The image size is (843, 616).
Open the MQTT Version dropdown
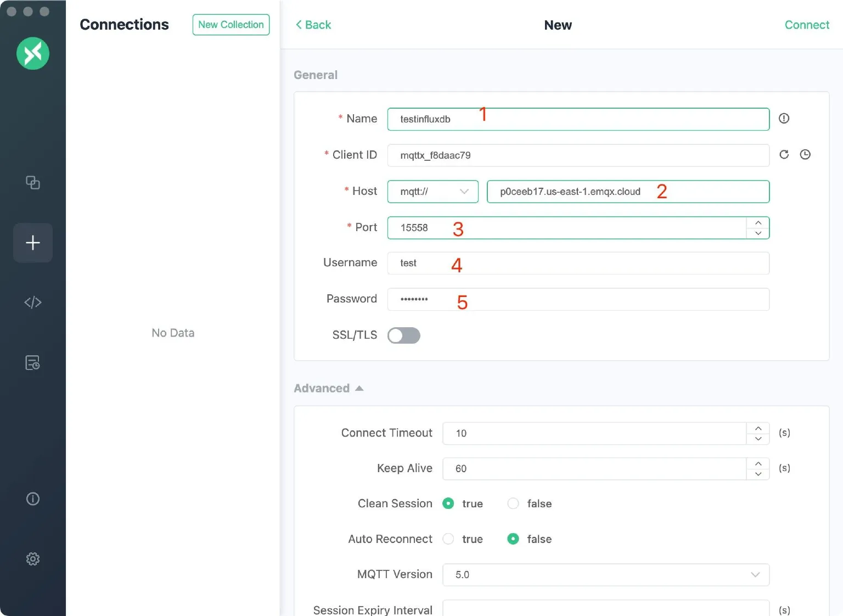[605, 575]
